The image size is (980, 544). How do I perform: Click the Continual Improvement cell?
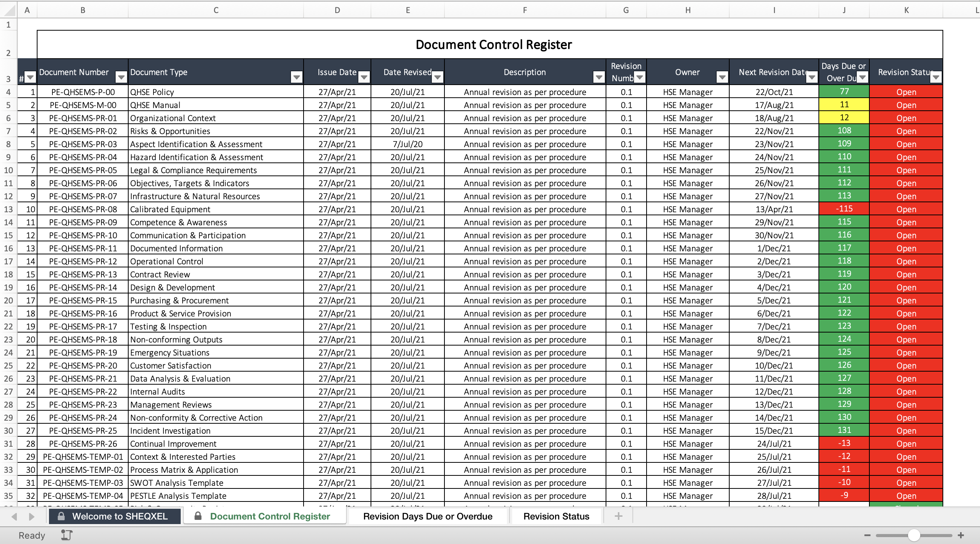(216, 444)
